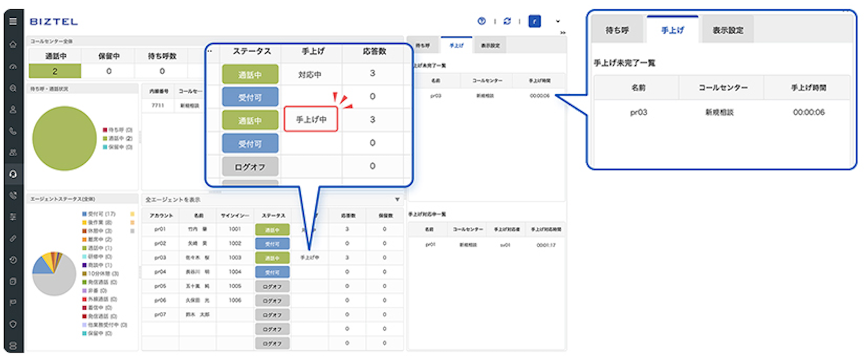Click the phone handset icon in the sidebar
The width and height of the screenshot is (868, 361).
click(x=13, y=131)
